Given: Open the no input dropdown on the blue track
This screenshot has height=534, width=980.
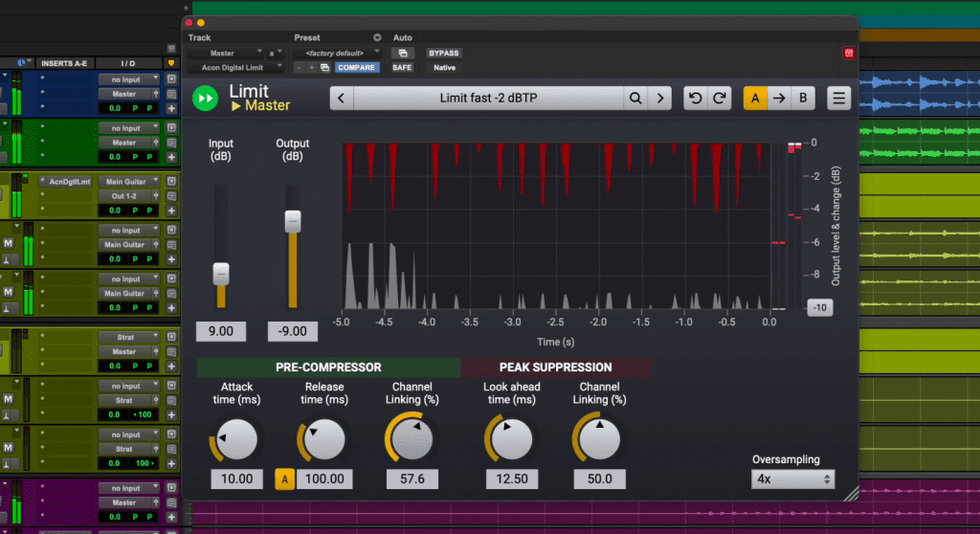Looking at the screenshot, I should coord(129,79).
